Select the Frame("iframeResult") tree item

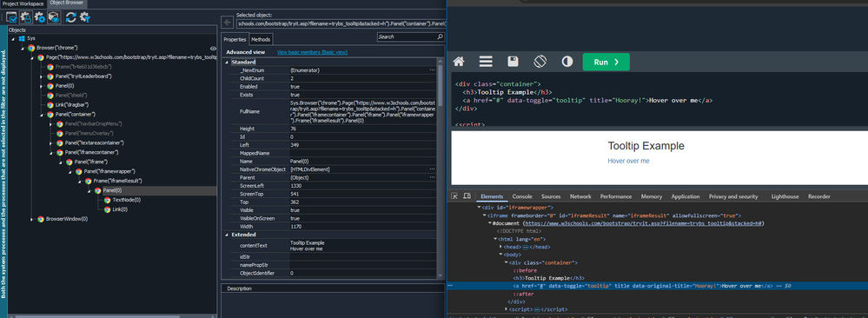coord(118,182)
